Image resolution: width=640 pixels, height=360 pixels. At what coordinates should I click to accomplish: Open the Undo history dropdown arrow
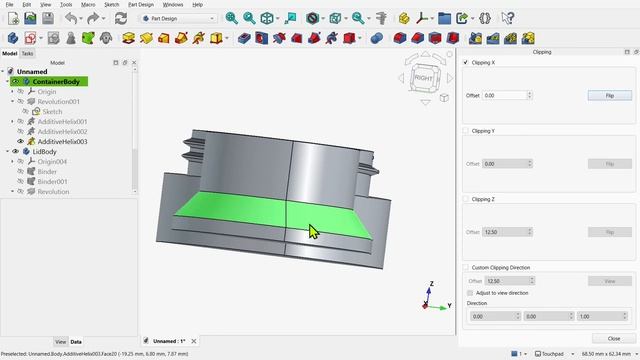[80, 19]
